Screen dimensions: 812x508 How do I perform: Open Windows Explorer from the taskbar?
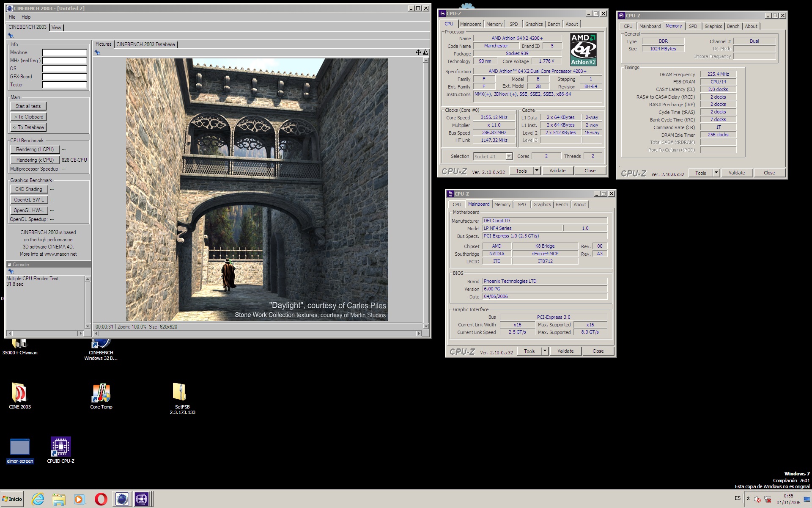tap(59, 499)
